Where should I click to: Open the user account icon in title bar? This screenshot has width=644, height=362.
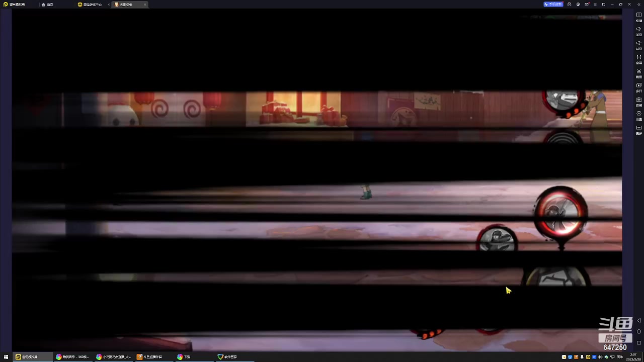point(578,4)
